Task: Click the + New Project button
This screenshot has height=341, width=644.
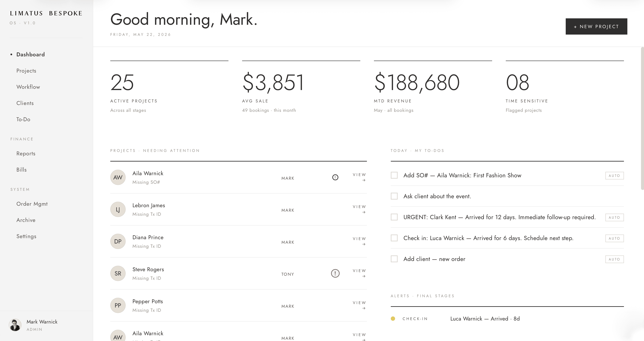Action: (596, 26)
